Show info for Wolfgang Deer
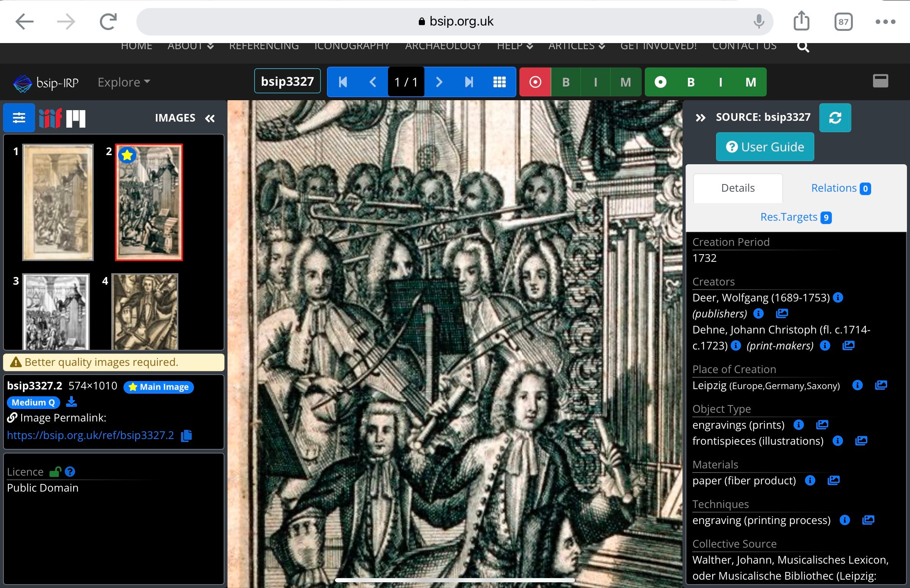910x588 pixels. click(x=838, y=298)
